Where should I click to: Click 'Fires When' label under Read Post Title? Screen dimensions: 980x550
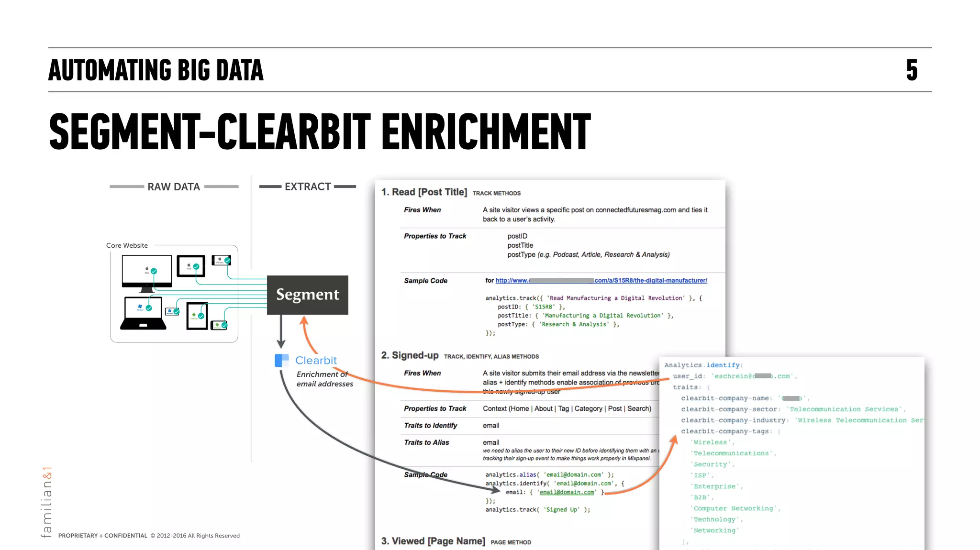pyautogui.click(x=422, y=210)
